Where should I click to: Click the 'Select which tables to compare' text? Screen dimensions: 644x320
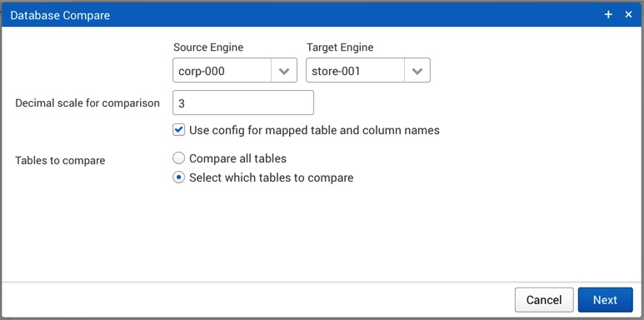point(271,177)
